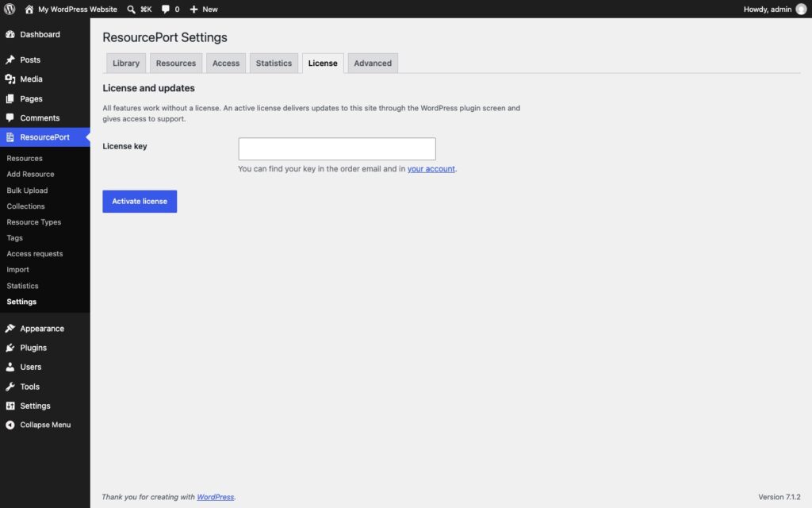Click the Appearance paintbrush icon
This screenshot has height=508, width=812.
click(x=10, y=328)
